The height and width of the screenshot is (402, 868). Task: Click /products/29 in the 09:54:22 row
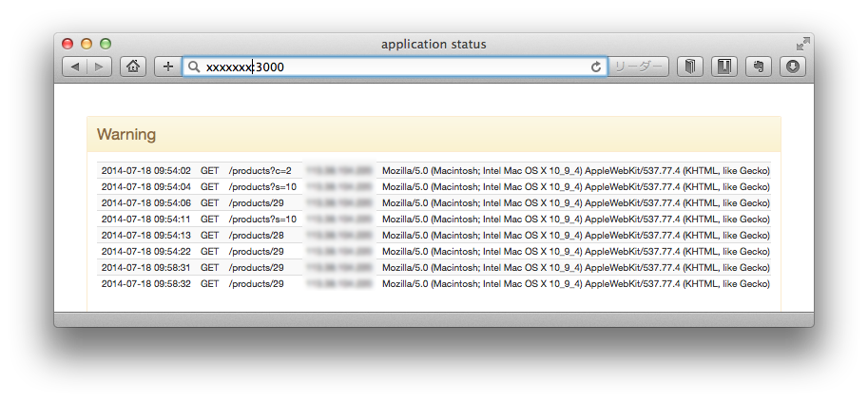tap(257, 252)
